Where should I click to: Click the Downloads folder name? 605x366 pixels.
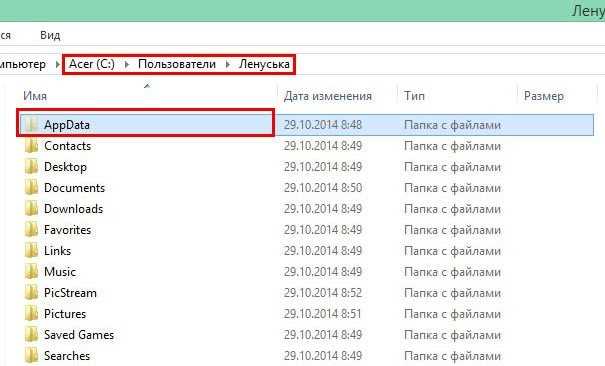[x=73, y=209]
